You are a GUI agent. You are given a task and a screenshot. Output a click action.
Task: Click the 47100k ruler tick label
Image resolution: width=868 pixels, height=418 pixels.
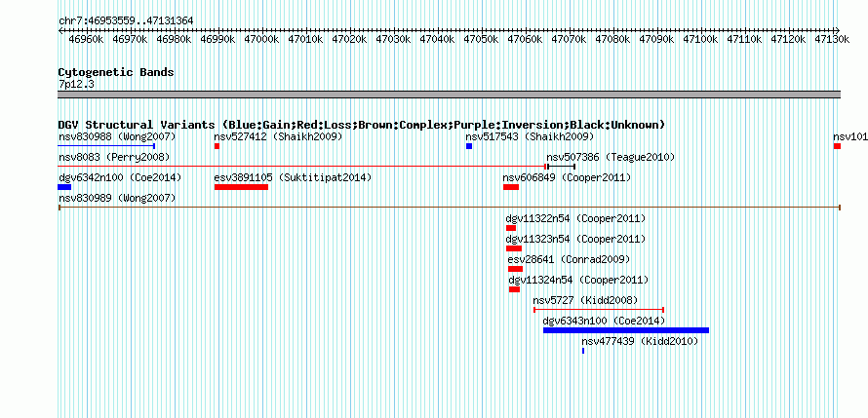coord(701,39)
